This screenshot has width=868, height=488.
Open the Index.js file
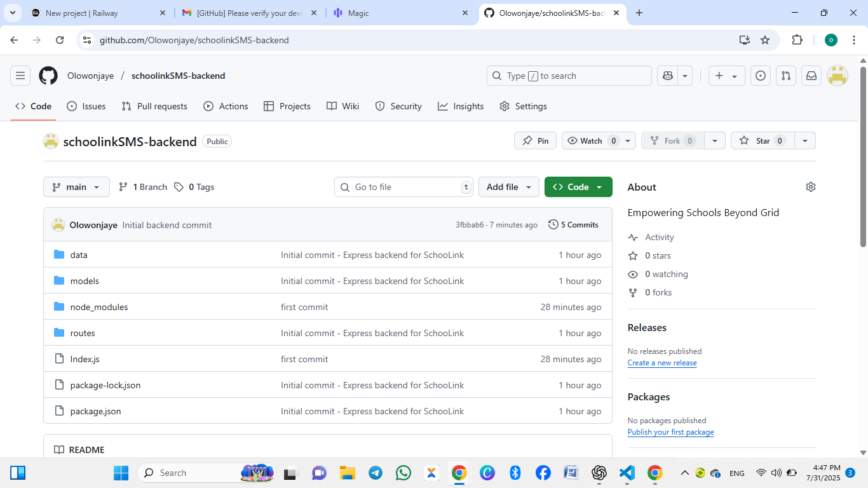[x=85, y=359]
